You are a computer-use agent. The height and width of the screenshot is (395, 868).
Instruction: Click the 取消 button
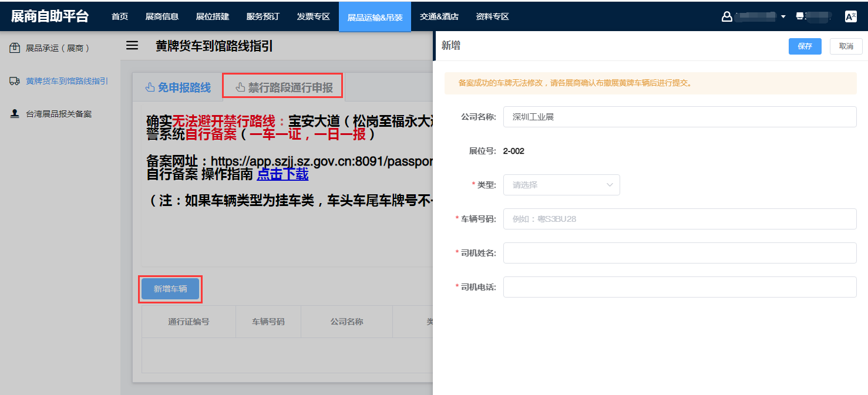click(x=846, y=46)
